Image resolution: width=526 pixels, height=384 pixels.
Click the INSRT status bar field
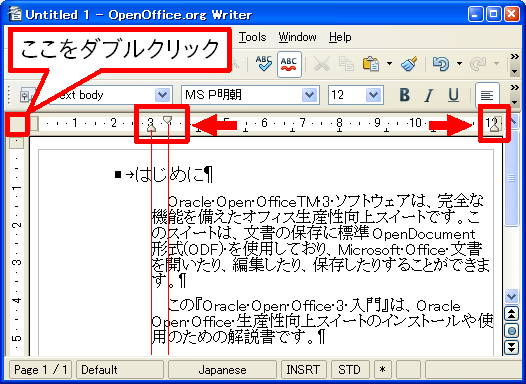point(303,370)
